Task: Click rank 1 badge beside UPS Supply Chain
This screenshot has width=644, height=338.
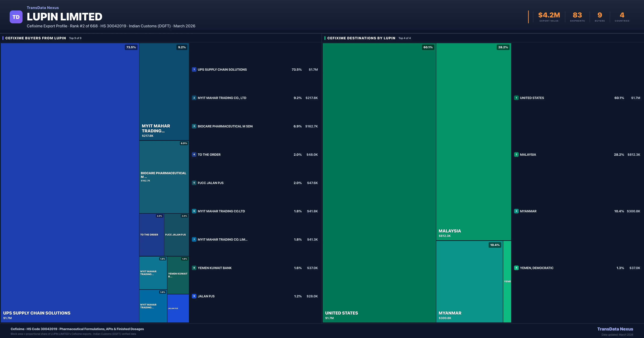Action: tap(194, 69)
